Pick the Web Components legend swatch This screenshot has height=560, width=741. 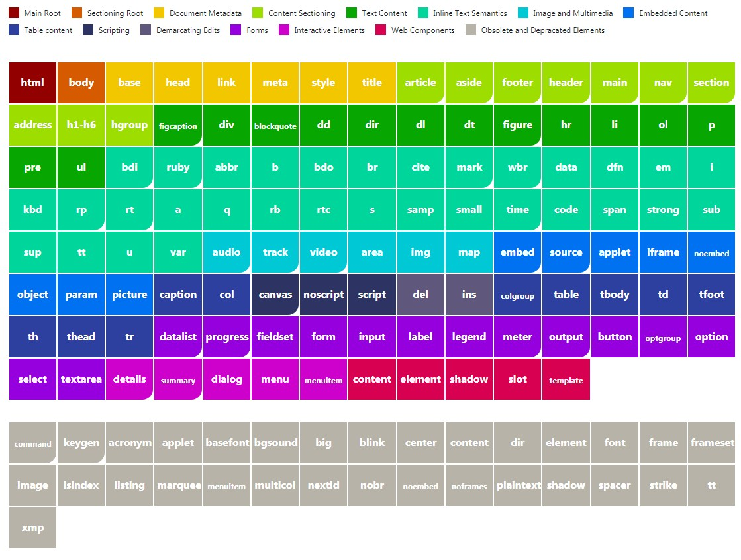pos(381,30)
